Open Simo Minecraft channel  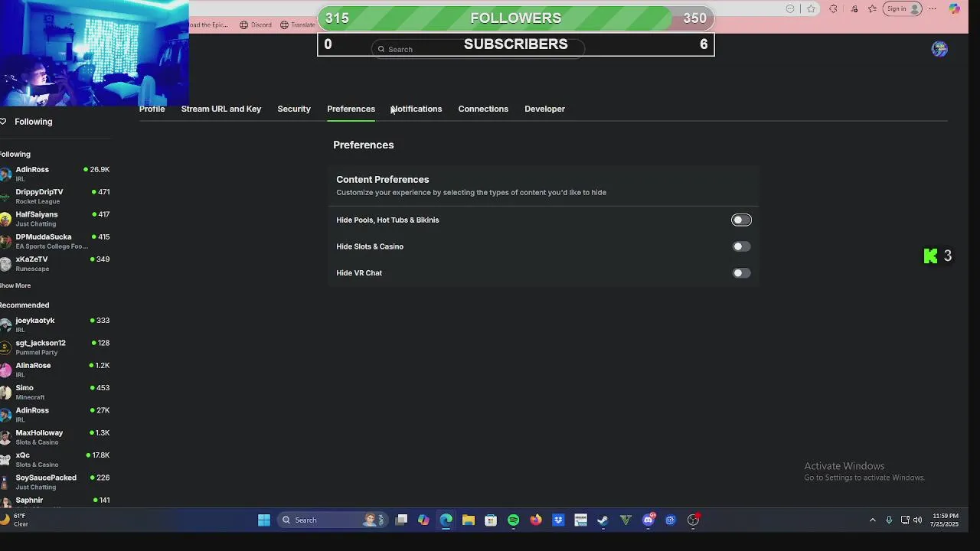55,392
